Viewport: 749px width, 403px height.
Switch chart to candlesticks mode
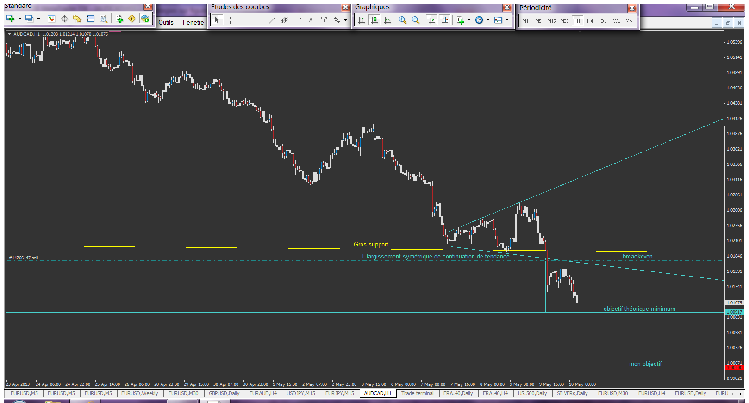tap(374, 20)
